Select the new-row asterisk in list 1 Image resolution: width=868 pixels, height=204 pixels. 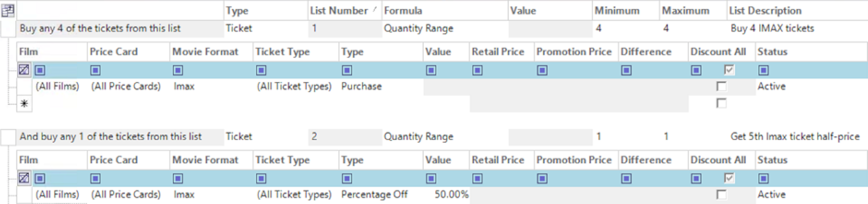coord(24,104)
